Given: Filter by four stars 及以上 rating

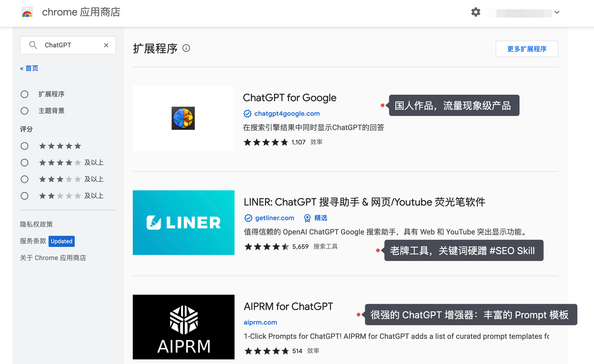Looking at the screenshot, I should (25, 163).
